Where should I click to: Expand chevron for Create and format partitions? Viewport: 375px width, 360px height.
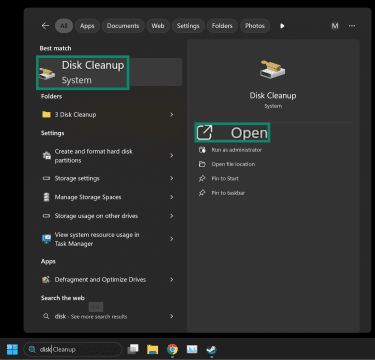(x=172, y=156)
